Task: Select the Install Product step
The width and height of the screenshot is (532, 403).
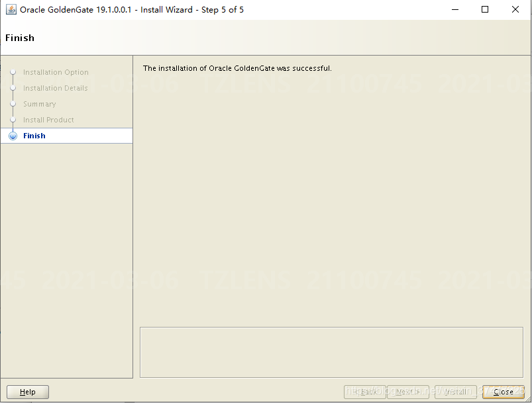Action: (48, 120)
